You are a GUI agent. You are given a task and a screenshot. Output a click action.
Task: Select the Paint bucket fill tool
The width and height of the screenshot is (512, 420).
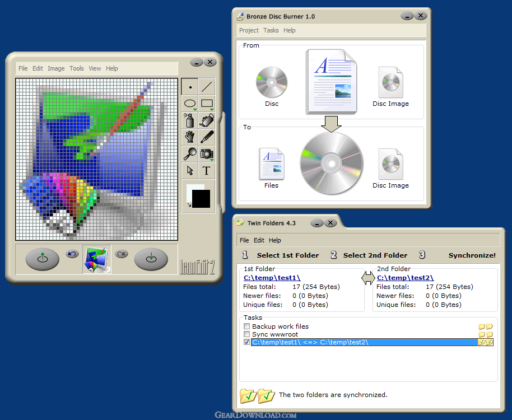pos(207,120)
